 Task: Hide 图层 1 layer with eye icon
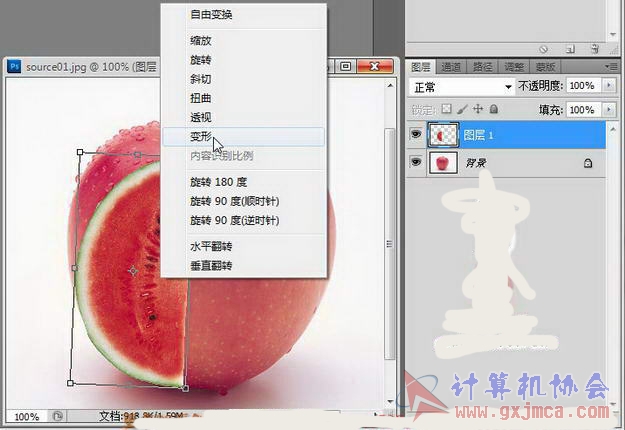(x=415, y=135)
